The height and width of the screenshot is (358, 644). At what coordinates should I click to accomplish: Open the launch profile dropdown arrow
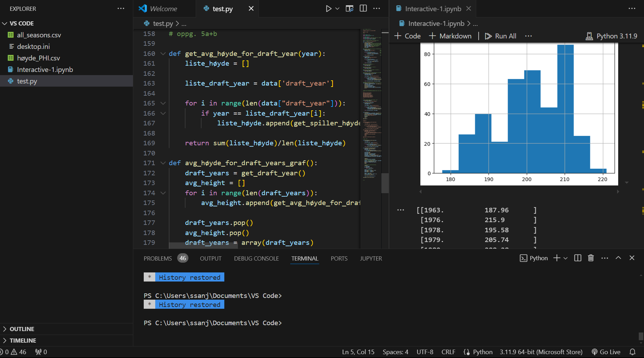click(x=566, y=258)
